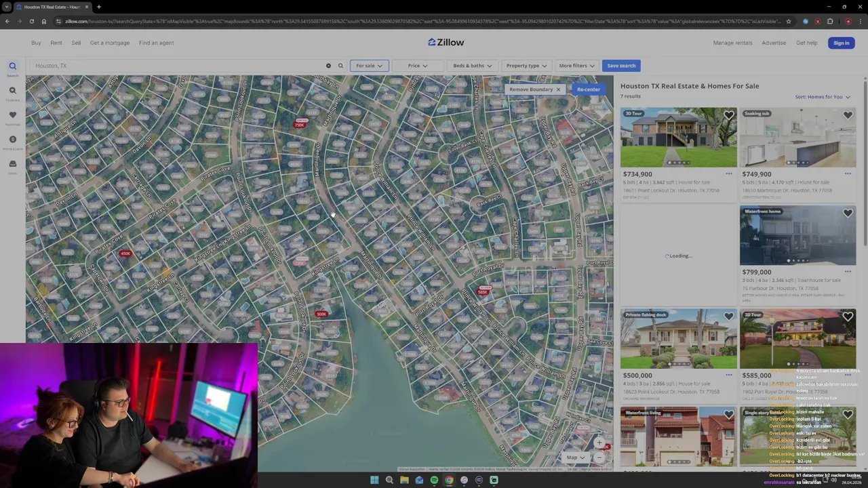Open Sort: Homes for You dropdown

tap(823, 97)
